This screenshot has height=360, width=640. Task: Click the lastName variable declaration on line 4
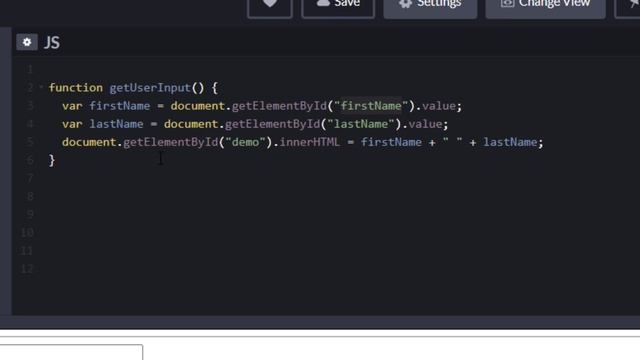[116, 124]
